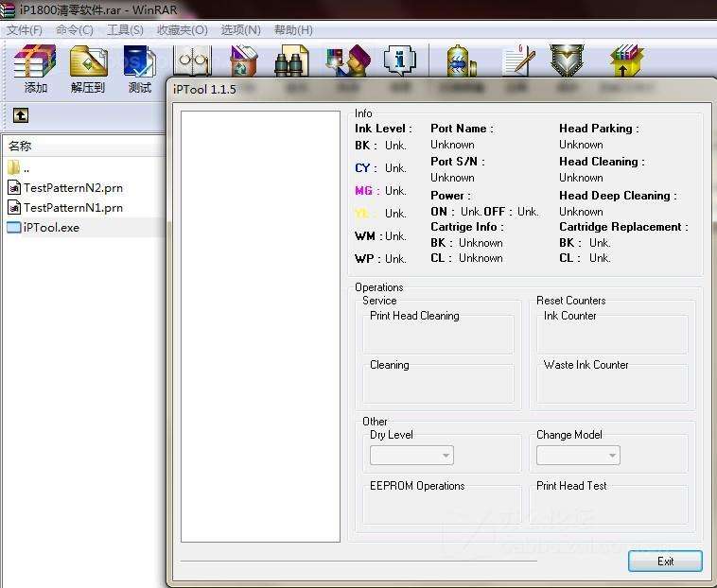Click the Extract To (解压到) toolbar icon
Image resolution: width=717 pixels, height=588 pixels.
point(89,61)
